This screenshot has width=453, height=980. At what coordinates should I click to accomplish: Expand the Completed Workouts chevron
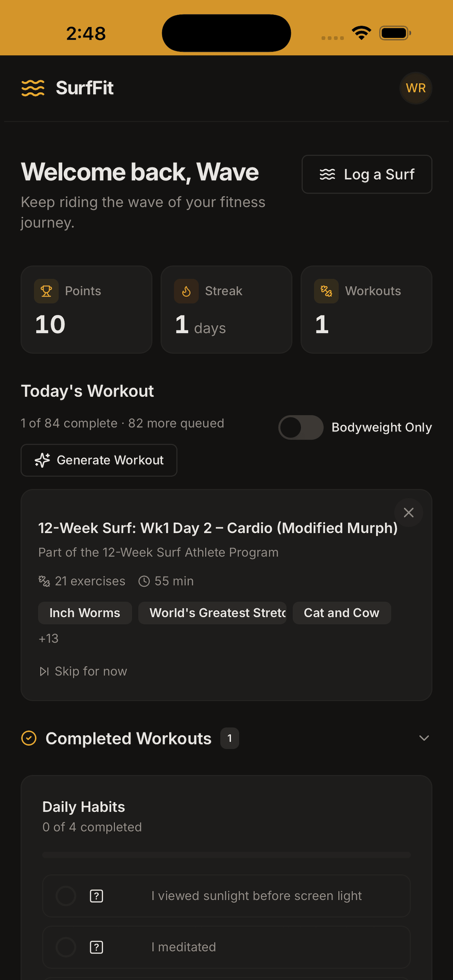(424, 738)
